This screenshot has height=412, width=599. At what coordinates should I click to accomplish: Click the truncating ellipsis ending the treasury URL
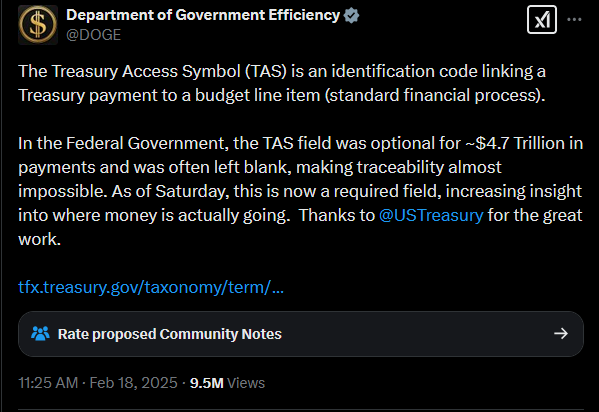point(278,287)
